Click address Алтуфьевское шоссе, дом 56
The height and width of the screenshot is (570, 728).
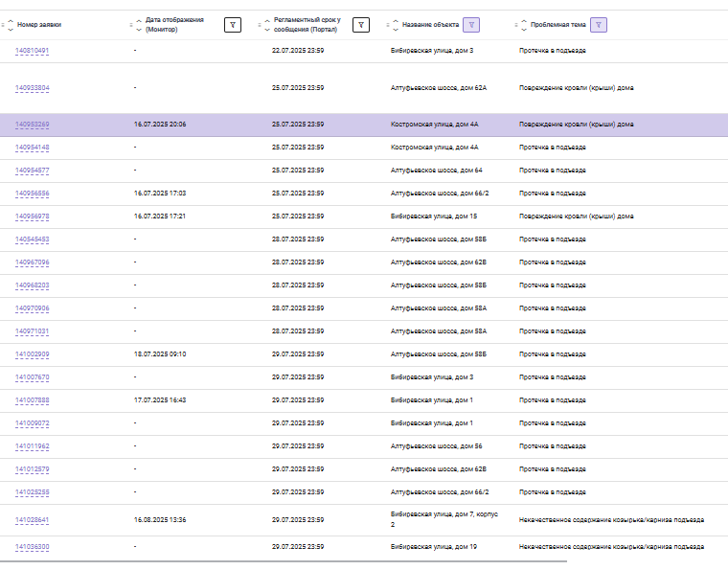[x=437, y=446]
